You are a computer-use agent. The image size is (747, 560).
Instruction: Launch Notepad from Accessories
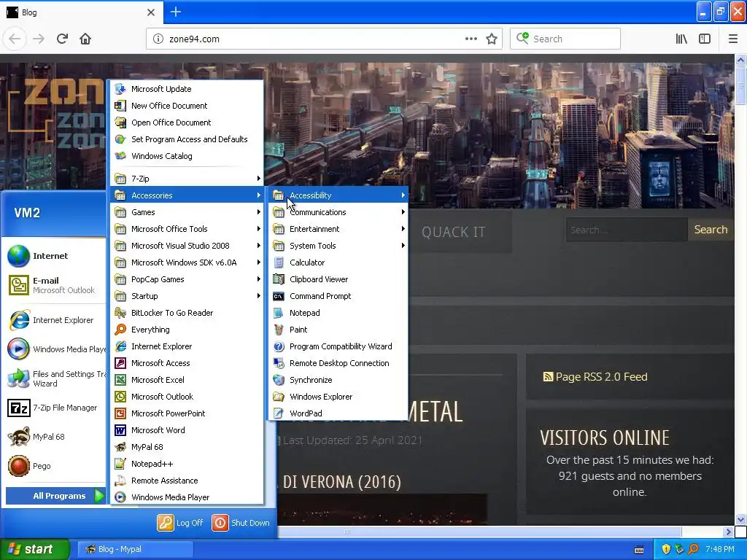coord(338,312)
